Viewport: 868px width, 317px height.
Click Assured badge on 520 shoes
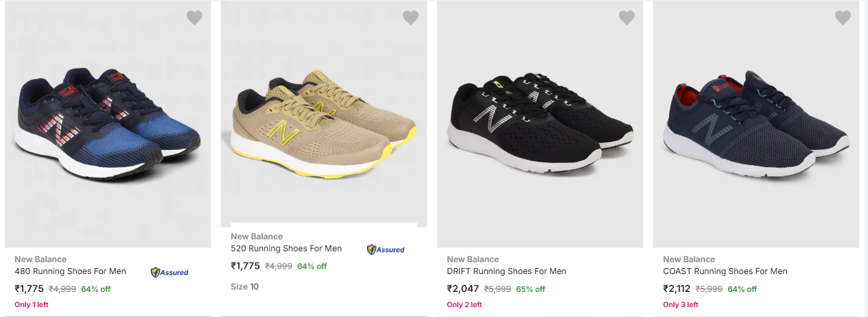coord(386,250)
